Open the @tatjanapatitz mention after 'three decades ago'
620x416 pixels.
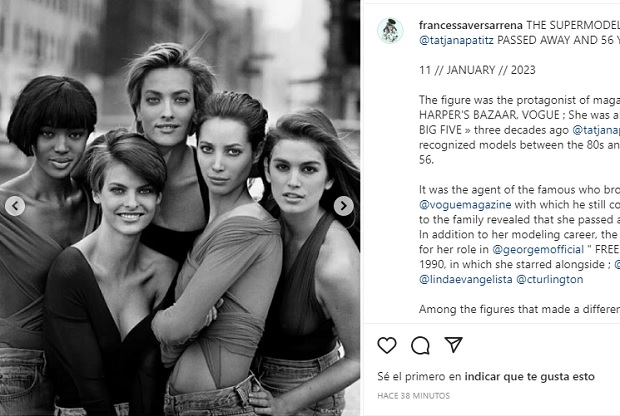[596, 130]
